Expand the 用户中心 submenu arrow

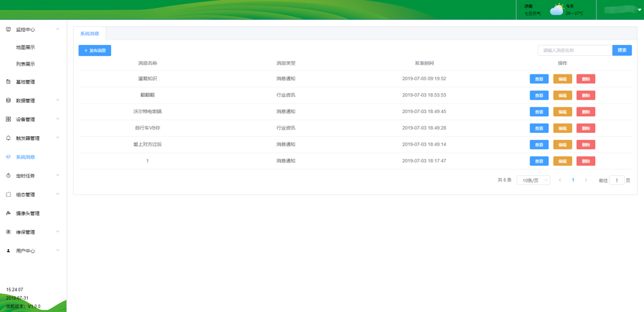(58, 251)
